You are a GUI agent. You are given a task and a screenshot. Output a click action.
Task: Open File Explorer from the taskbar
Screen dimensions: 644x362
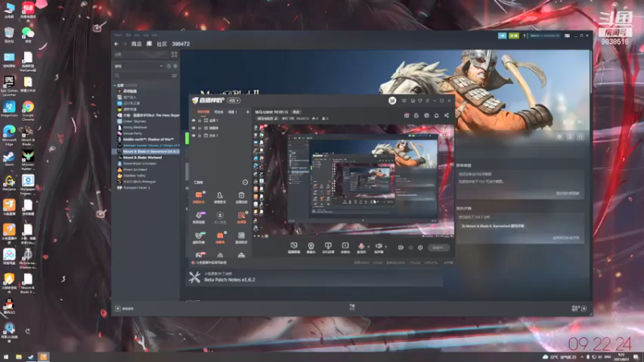click(19, 357)
